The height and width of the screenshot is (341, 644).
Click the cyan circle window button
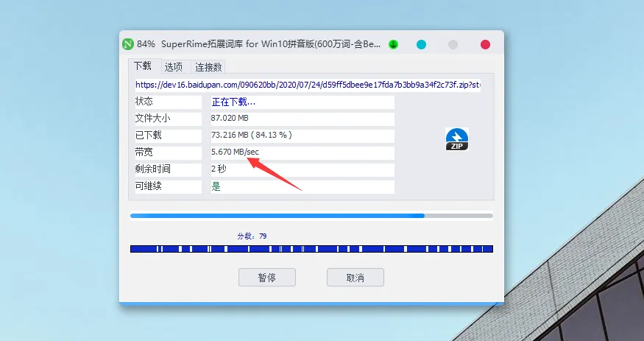422,44
